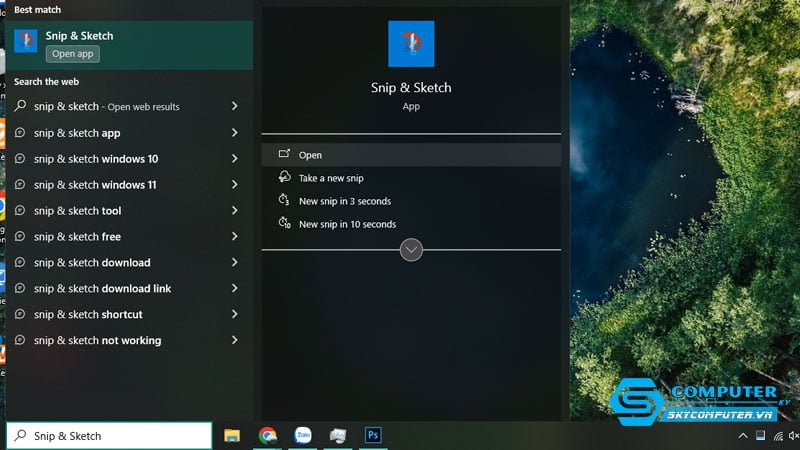Expand arrow for snip & sketch windows 10
Screen dimensions: 800x450
pyautogui.click(x=235, y=159)
